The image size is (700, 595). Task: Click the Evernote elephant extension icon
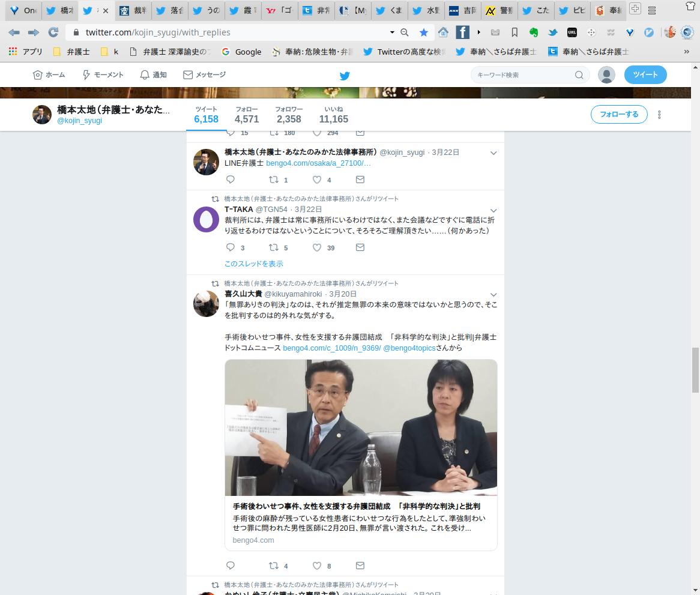[x=534, y=32]
